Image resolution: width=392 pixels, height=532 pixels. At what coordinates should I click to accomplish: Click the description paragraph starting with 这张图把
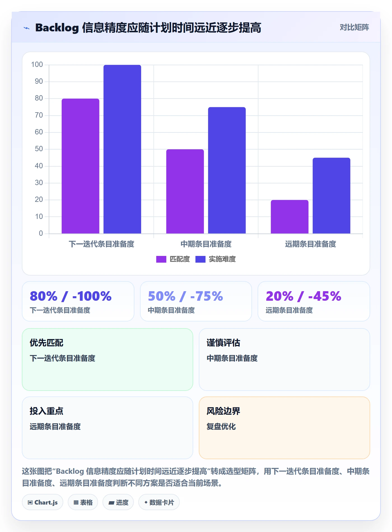196,477
